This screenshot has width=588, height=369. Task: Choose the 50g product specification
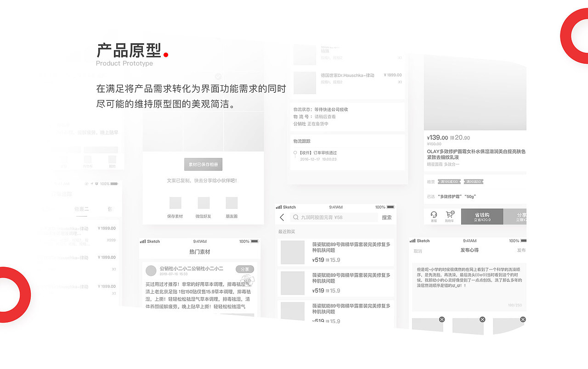[470, 196]
